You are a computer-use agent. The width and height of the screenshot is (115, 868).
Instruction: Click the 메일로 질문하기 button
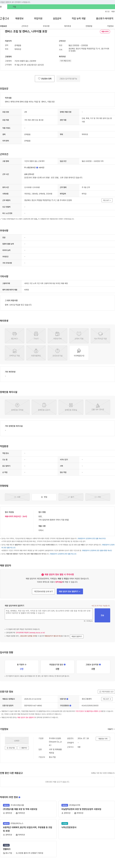tap(77, 637)
